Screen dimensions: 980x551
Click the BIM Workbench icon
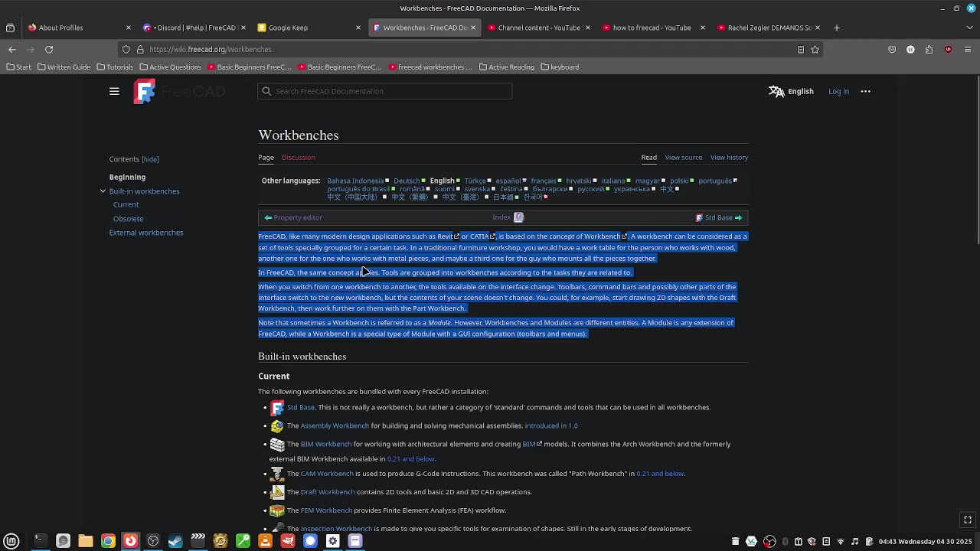click(x=277, y=445)
